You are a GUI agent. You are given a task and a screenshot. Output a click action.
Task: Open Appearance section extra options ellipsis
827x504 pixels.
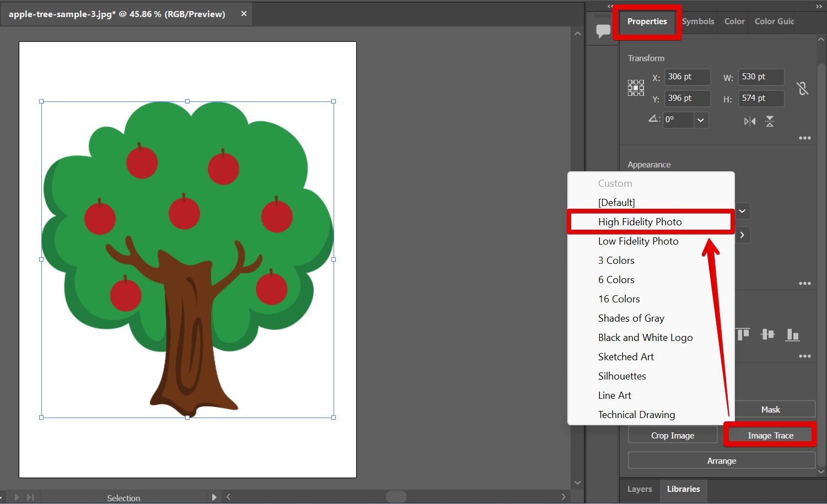[x=804, y=283]
